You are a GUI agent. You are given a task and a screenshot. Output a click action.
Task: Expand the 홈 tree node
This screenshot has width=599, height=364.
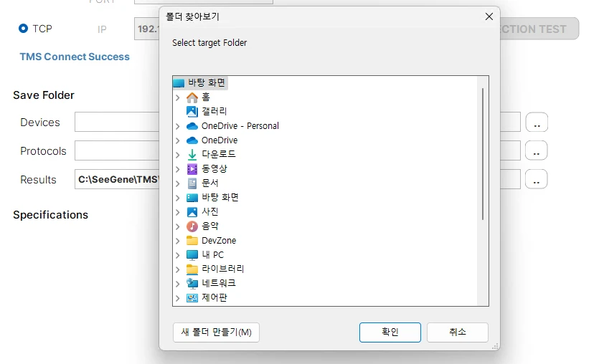(x=178, y=97)
